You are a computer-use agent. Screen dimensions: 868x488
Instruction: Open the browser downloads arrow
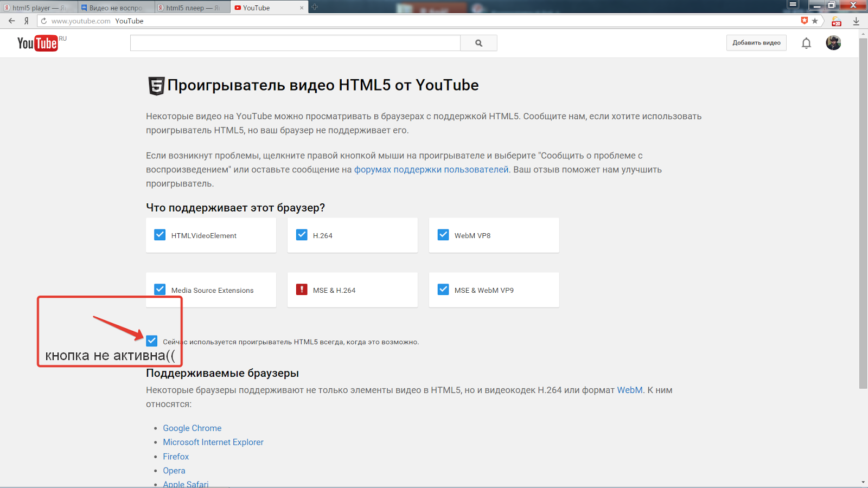(x=856, y=21)
